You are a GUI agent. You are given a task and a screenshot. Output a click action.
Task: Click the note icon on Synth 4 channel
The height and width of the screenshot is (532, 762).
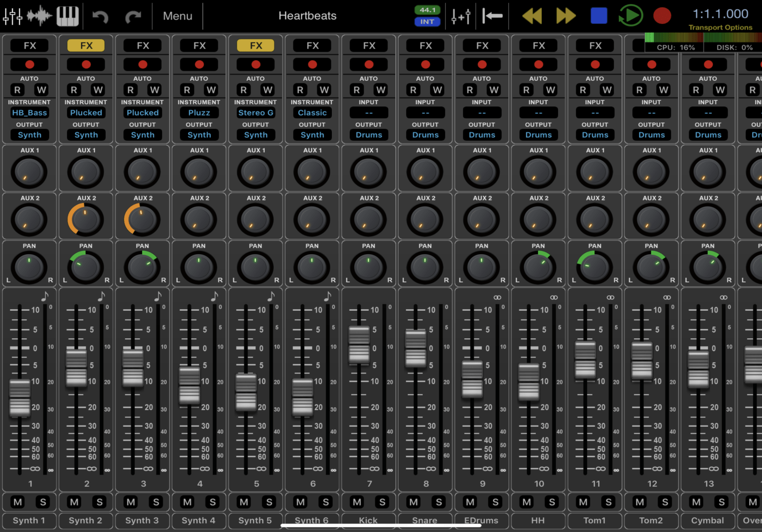point(214,296)
